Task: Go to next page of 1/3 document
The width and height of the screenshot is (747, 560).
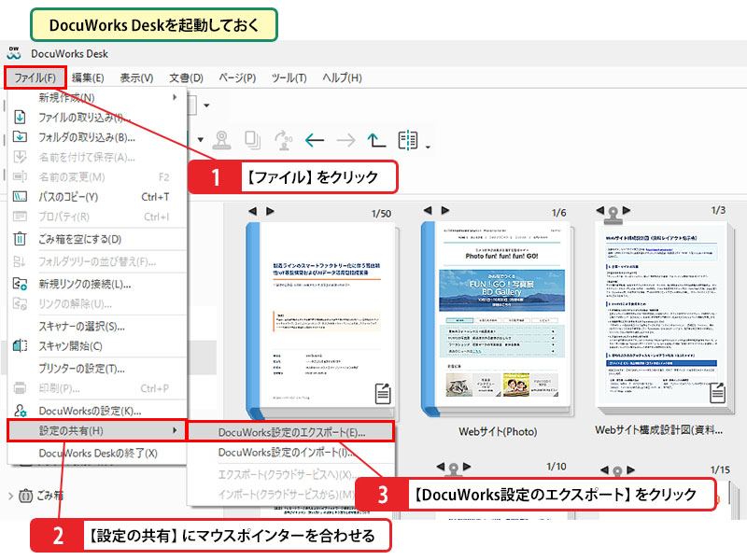Action: tap(627, 210)
